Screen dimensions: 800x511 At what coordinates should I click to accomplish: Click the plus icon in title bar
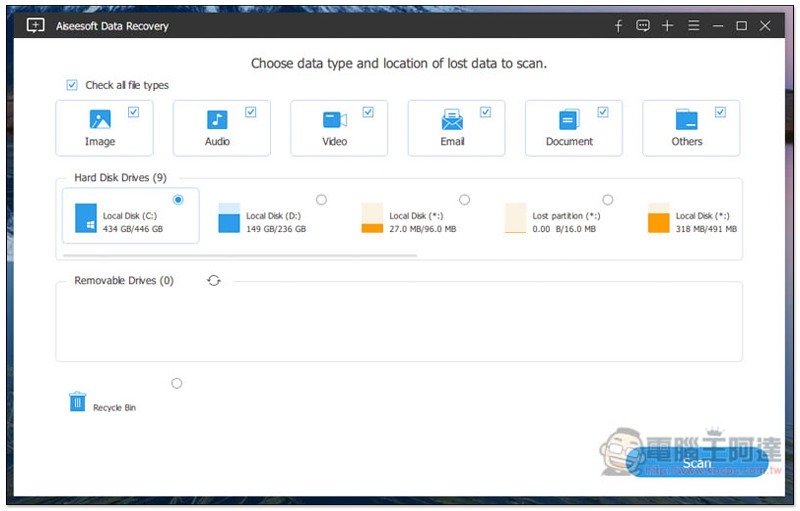pos(668,26)
